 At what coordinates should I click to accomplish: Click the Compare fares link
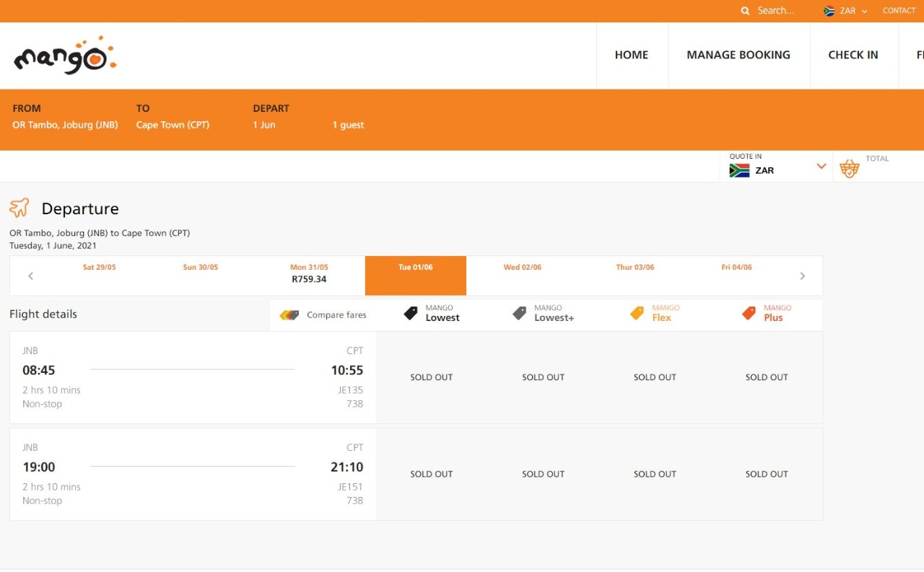(336, 315)
